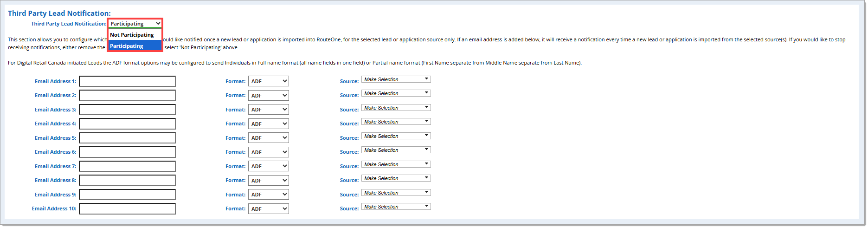Select the Email Address 7 input box

127,166
